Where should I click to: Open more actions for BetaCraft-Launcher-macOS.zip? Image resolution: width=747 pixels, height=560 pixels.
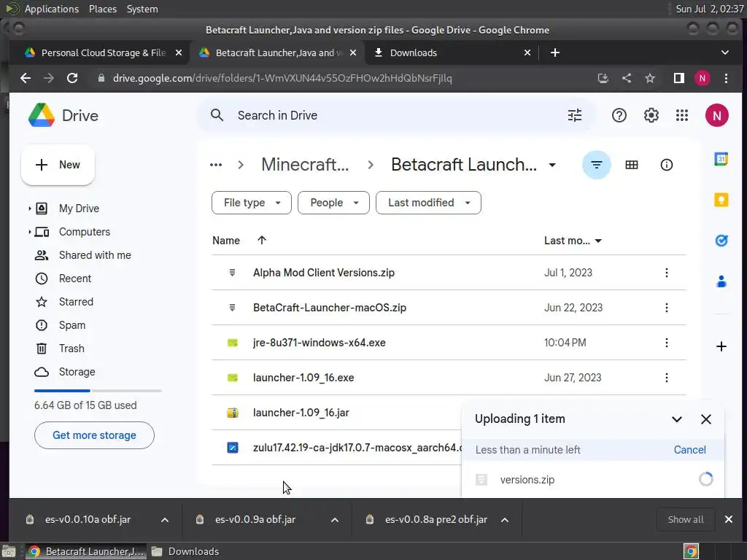pyautogui.click(x=666, y=308)
